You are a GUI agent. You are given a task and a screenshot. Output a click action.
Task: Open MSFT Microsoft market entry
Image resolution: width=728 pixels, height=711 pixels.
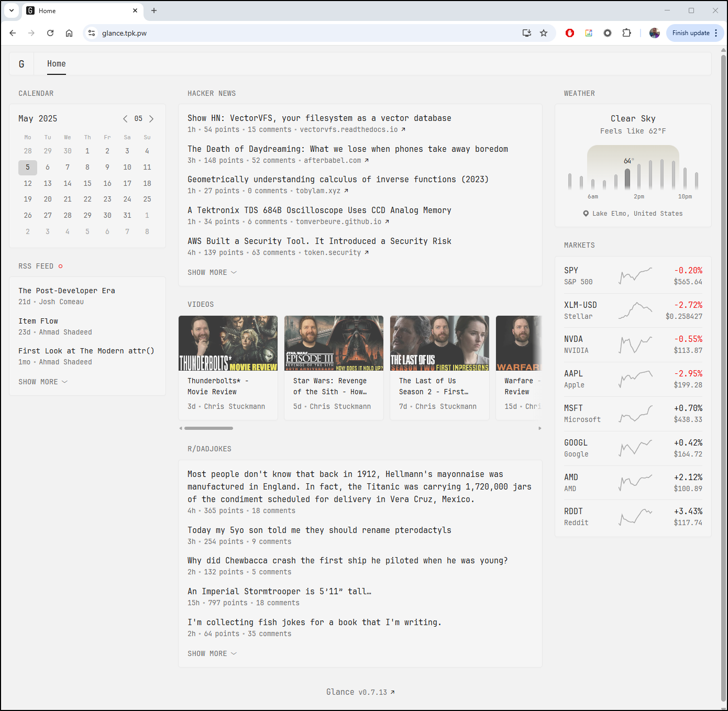point(633,414)
